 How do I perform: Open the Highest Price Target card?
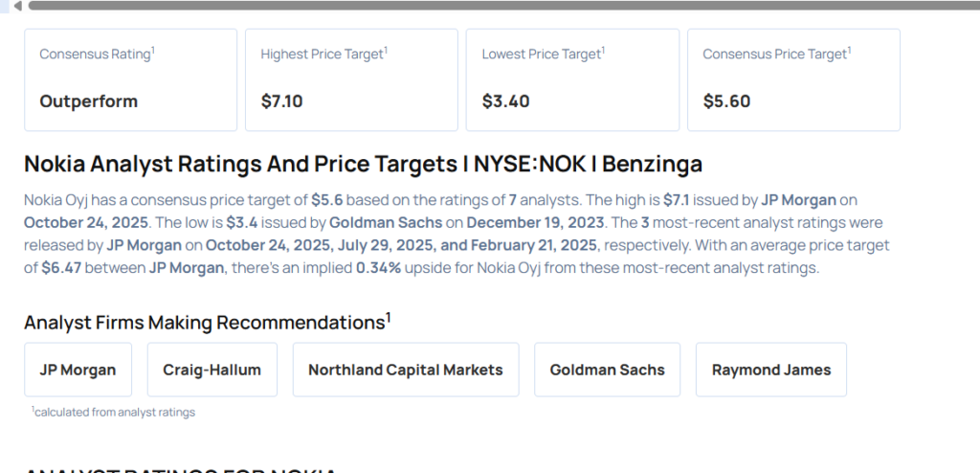click(351, 79)
